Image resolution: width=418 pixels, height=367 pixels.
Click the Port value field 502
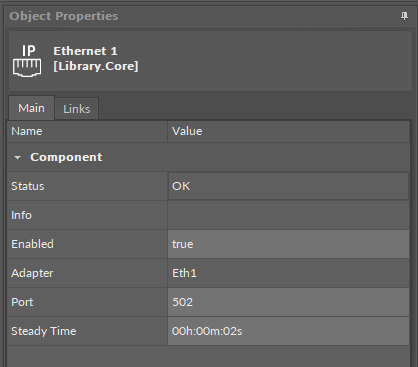[289, 302]
